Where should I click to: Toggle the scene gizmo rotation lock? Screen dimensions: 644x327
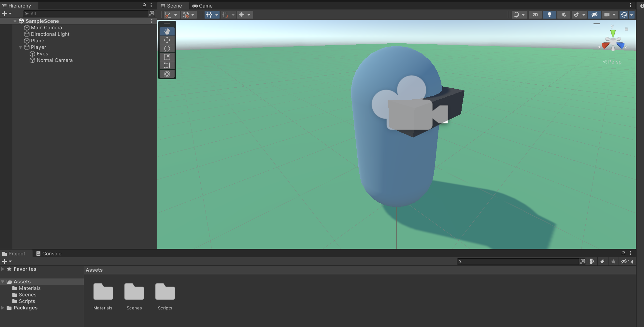coord(626,29)
